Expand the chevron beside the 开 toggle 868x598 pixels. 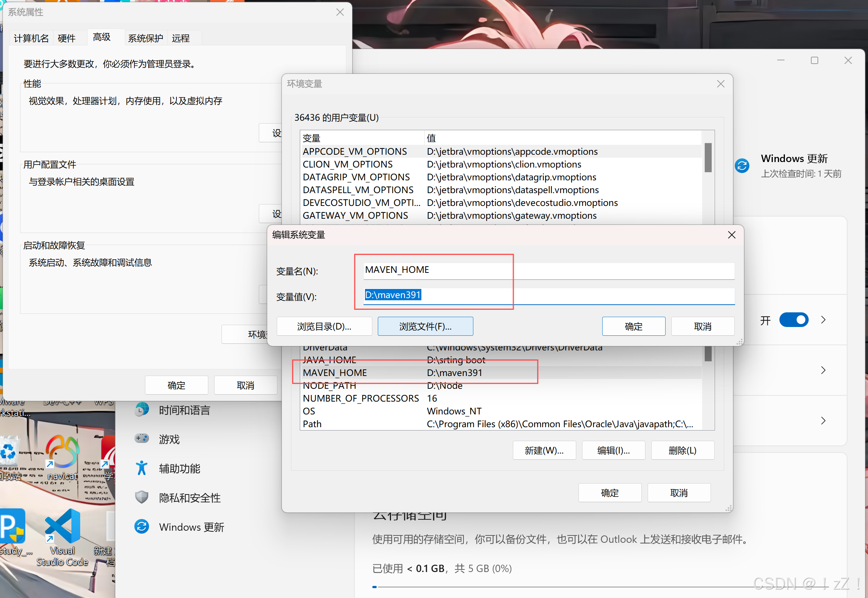click(x=823, y=320)
